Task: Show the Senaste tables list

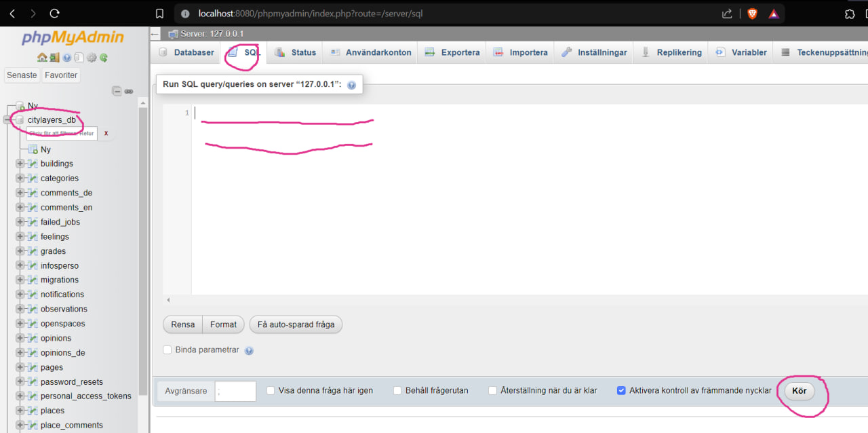Action: [22, 75]
